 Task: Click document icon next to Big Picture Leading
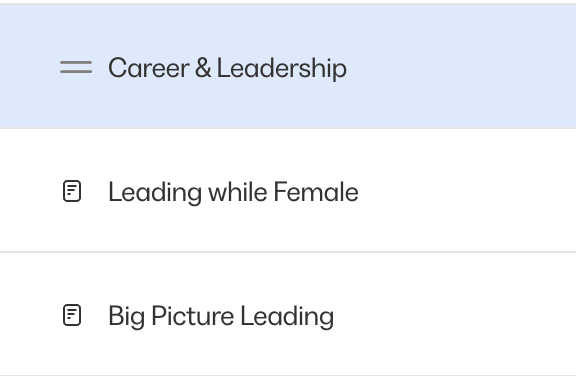(72, 315)
